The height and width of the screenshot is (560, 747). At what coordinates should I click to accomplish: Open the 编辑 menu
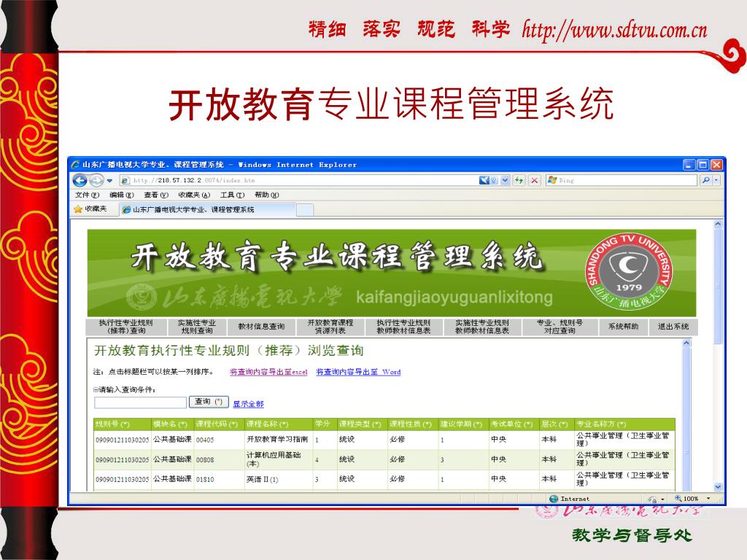122,195
